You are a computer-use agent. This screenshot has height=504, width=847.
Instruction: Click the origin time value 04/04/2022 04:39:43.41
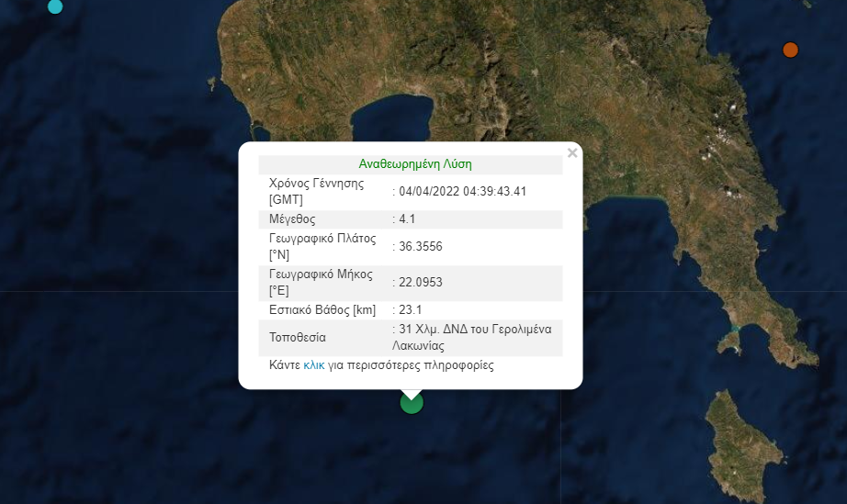pos(462,192)
